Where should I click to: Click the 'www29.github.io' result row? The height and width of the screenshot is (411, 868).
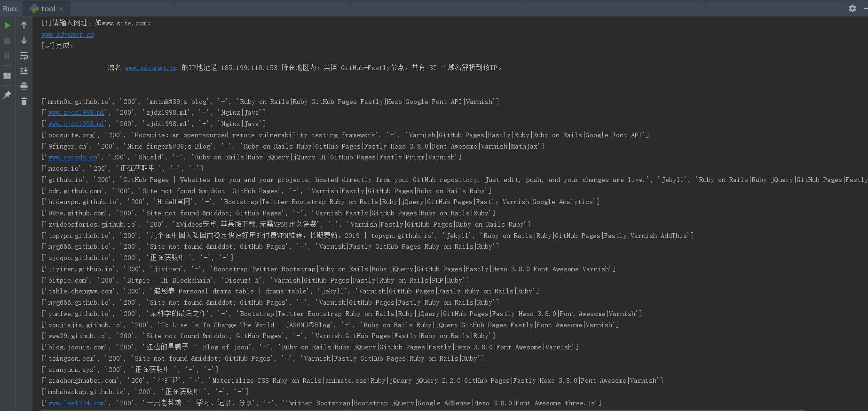268,336
